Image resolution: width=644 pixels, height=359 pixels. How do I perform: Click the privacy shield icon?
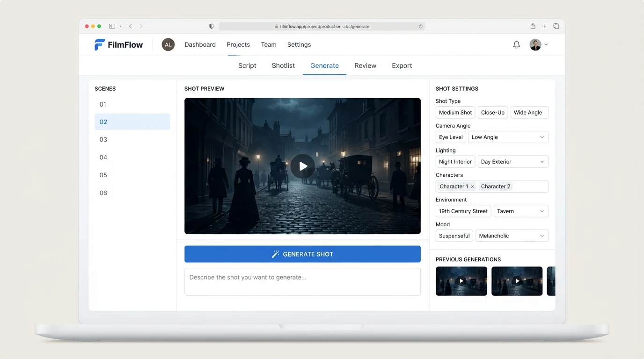211,27
